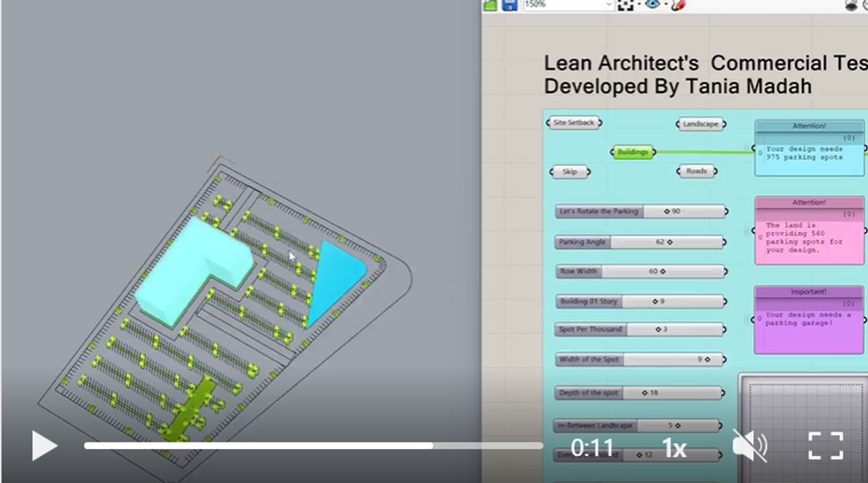Open the green document icon
The height and width of the screenshot is (483, 868).
click(490, 4)
